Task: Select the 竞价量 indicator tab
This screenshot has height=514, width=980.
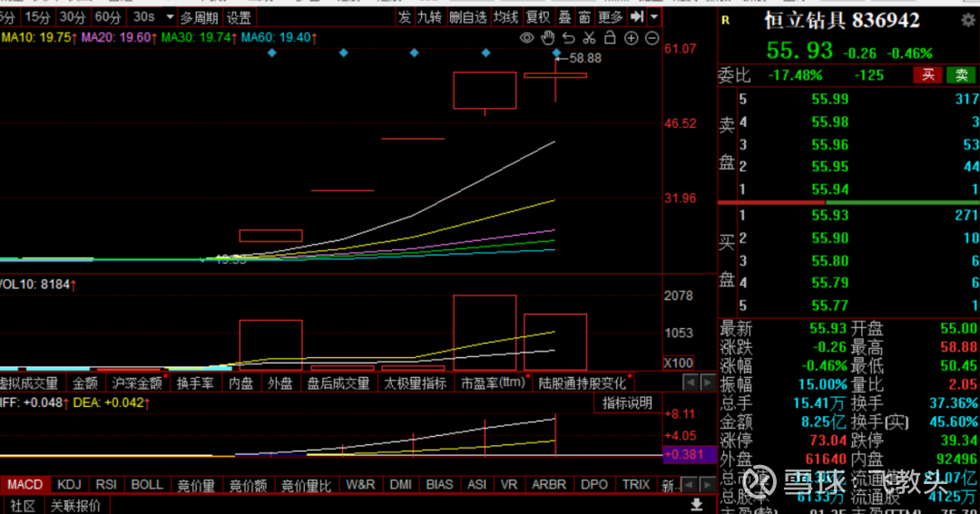Action: 196,485
